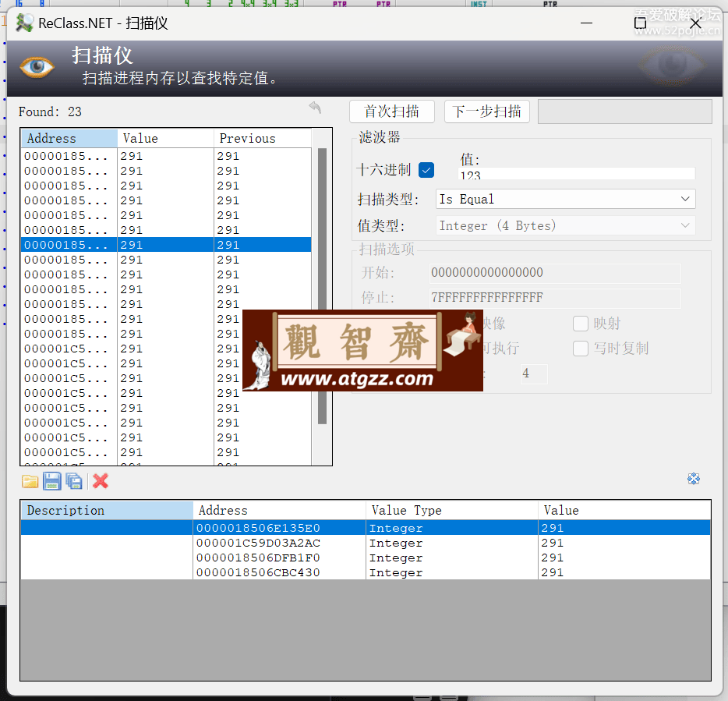
Task: Select address row 0000018506E135E0
Action: (366, 528)
